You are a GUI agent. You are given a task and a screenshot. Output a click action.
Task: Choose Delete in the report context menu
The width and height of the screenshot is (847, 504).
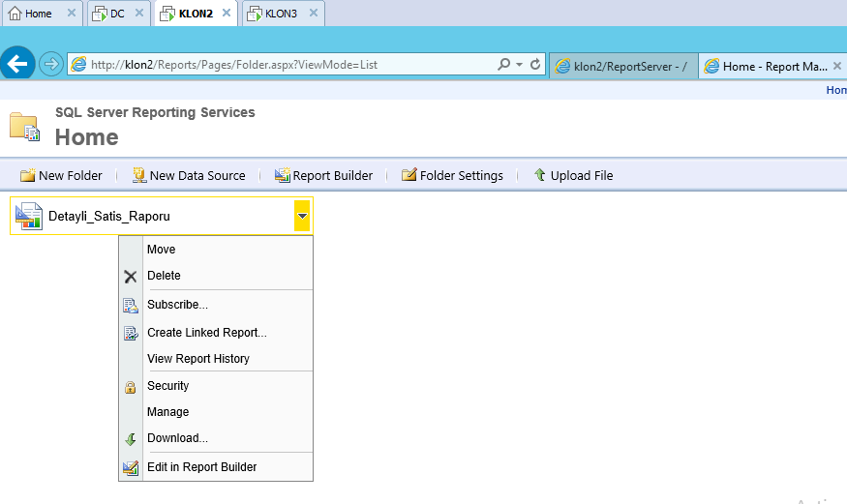click(x=164, y=276)
